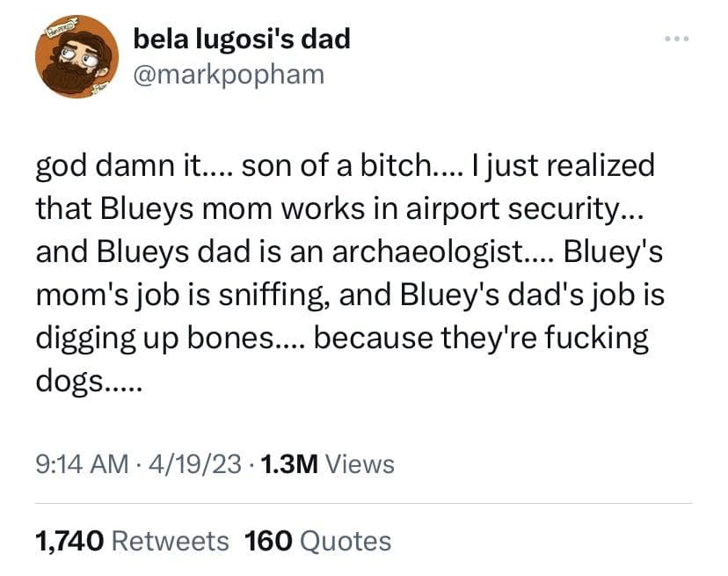Viewport: 728px width, 576px height.
Task: Click the Views label
Action: (x=360, y=463)
